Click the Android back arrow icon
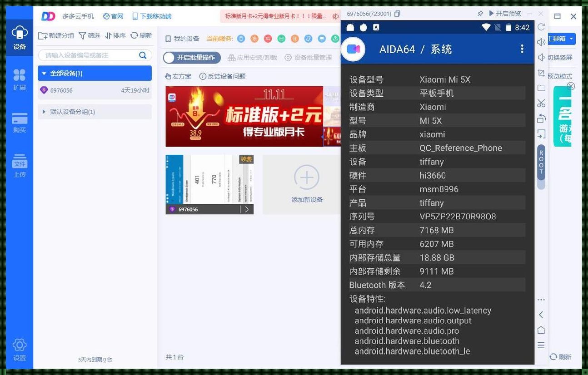This screenshot has height=375, width=588. 541,315
